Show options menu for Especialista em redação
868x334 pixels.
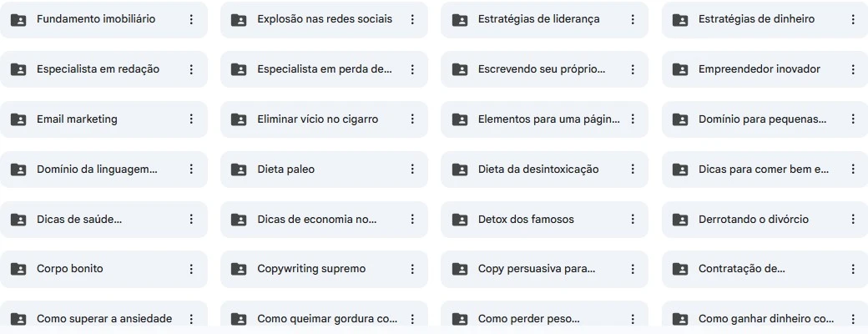[x=191, y=69]
